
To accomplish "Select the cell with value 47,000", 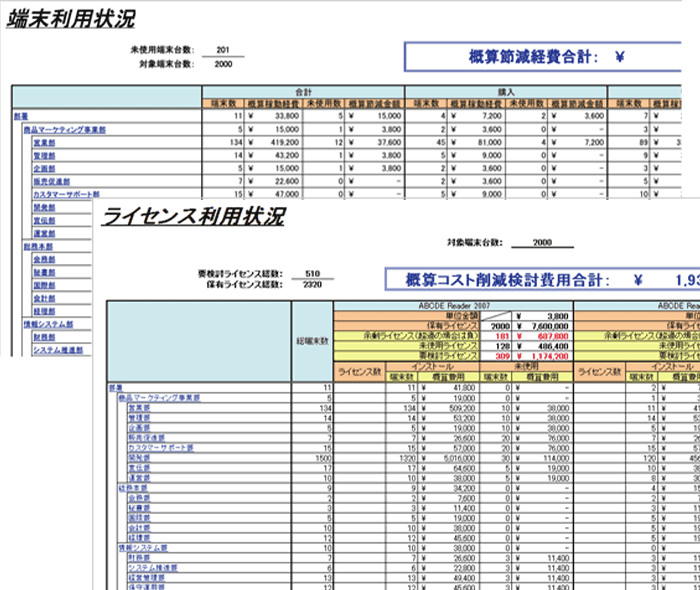I will (x=273, y=194).
